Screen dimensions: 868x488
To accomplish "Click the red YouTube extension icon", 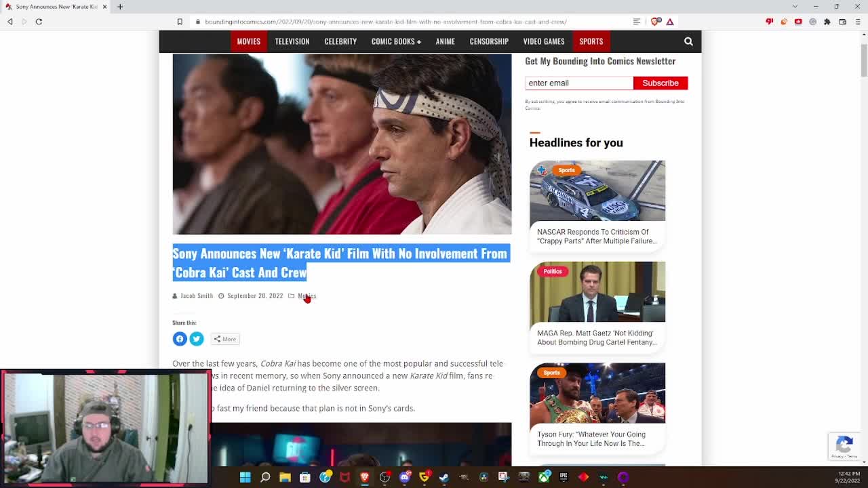I will [798, 22].
